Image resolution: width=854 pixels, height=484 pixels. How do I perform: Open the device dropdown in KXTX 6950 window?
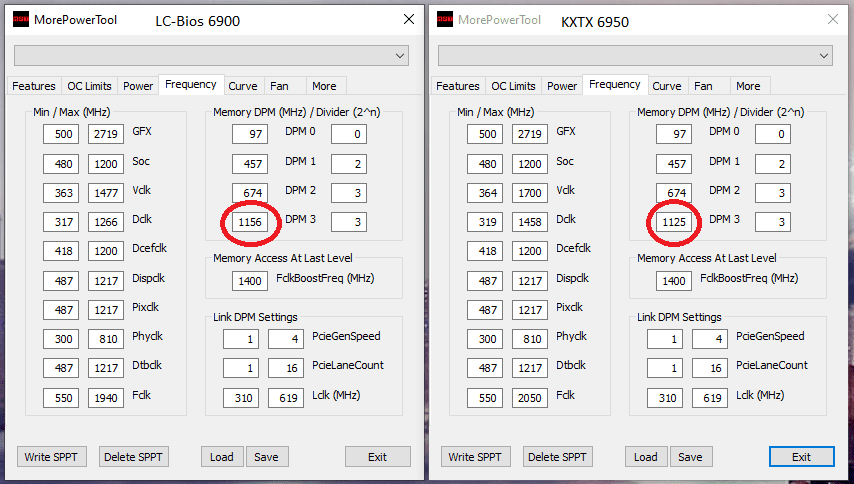point(636,56)
